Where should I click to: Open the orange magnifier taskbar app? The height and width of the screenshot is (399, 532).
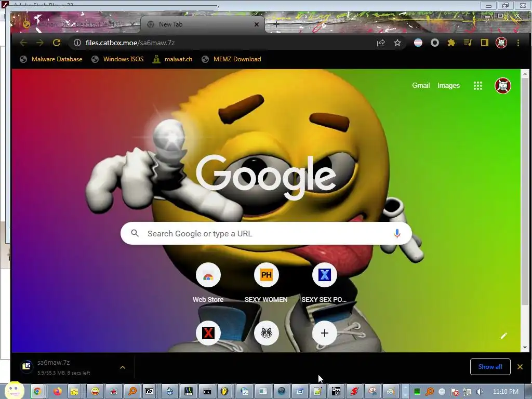pos(132,392)
